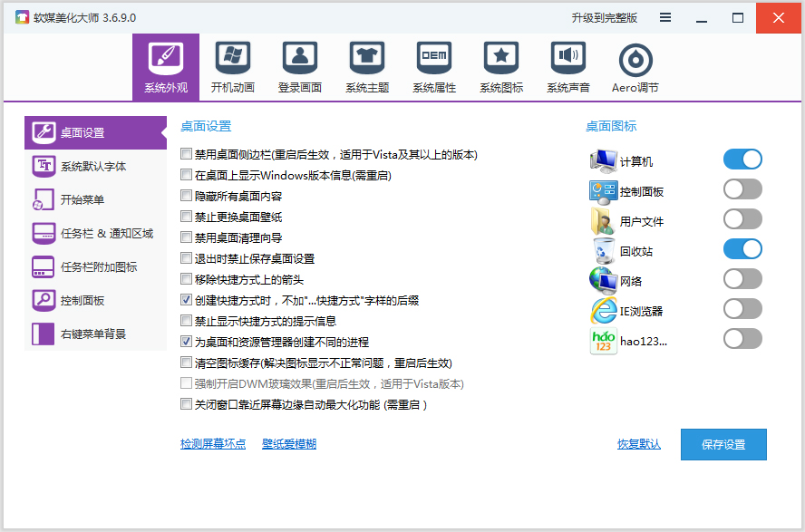805x532 pixels.
Task: Click the 恢复默认 link
Action: [639, 444]
